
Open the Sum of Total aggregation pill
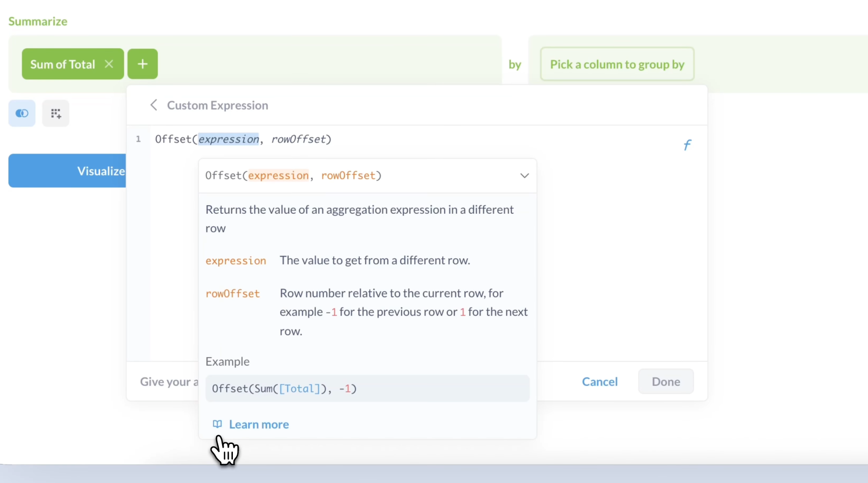pyautogui.click(x=62, y=64)
